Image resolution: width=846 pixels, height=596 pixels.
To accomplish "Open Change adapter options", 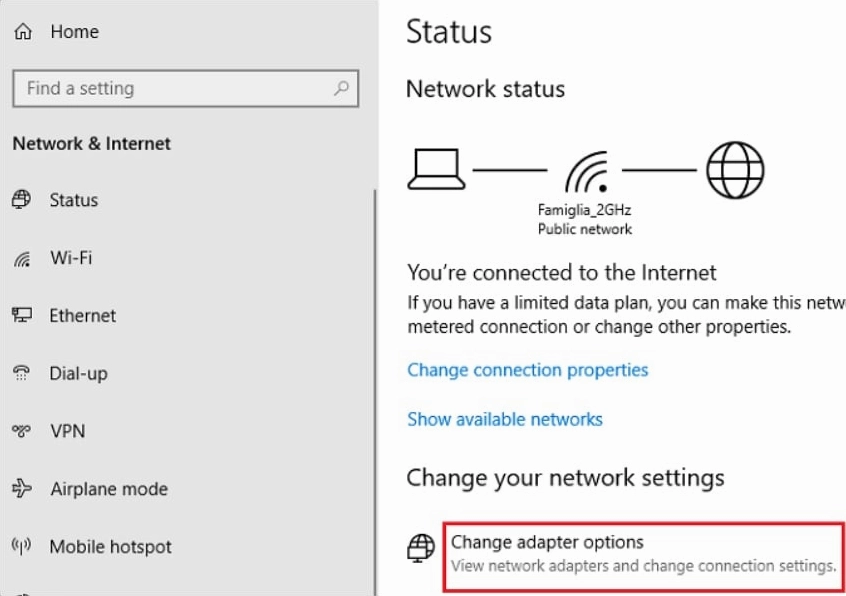I will [x=547, y=543].
